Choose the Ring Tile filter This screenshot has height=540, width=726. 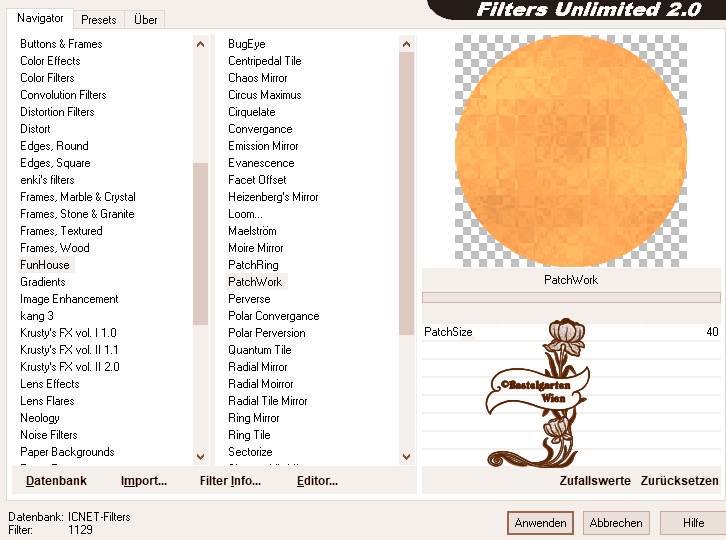tap(249, 435)
